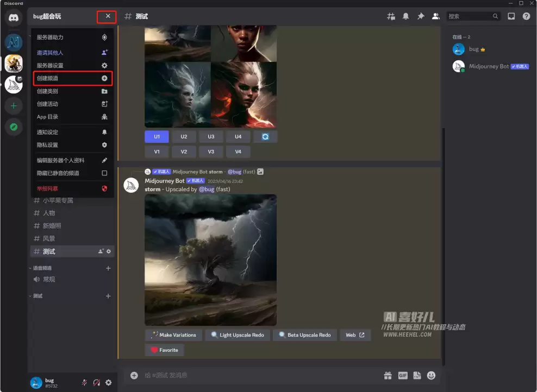This screenshot has height=392, width=537.
Task: Click the message input field
Action: pyautogui.click(x=260, y=376)
